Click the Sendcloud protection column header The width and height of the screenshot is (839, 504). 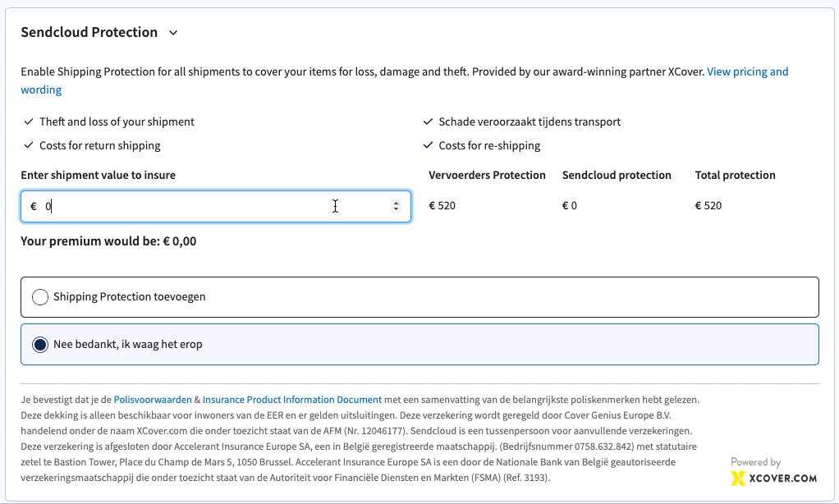coord(617,175)
